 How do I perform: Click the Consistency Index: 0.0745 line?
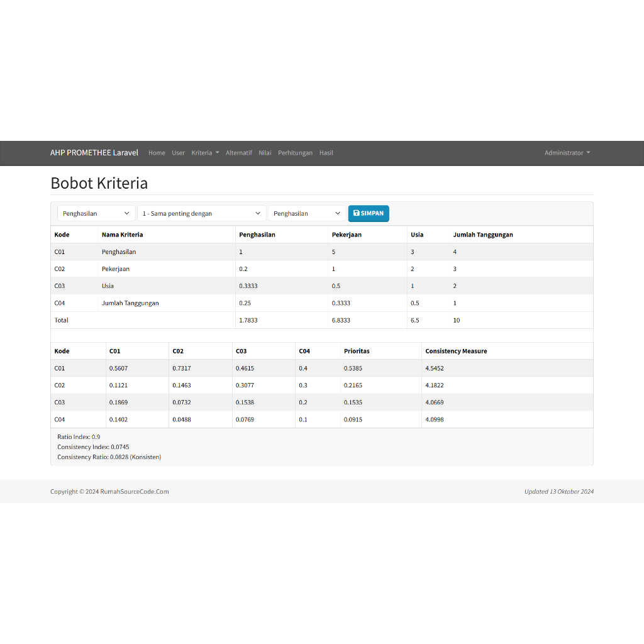(93, 447)
